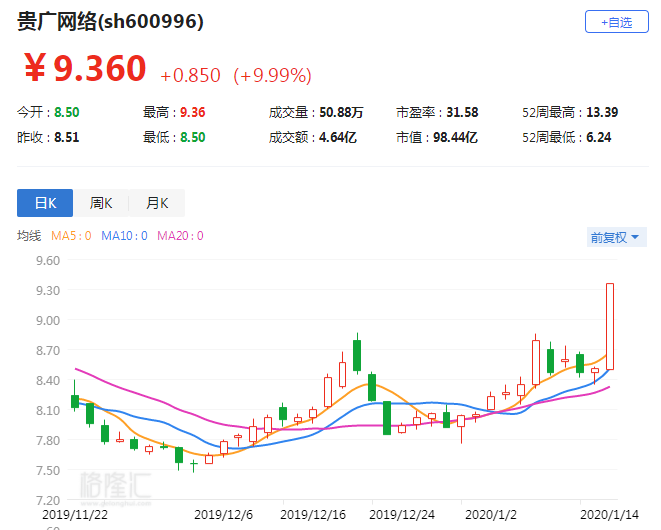Click the 今开 value 8.50
The height and width of the screenshot is (530, 661).
coord(67,112)
